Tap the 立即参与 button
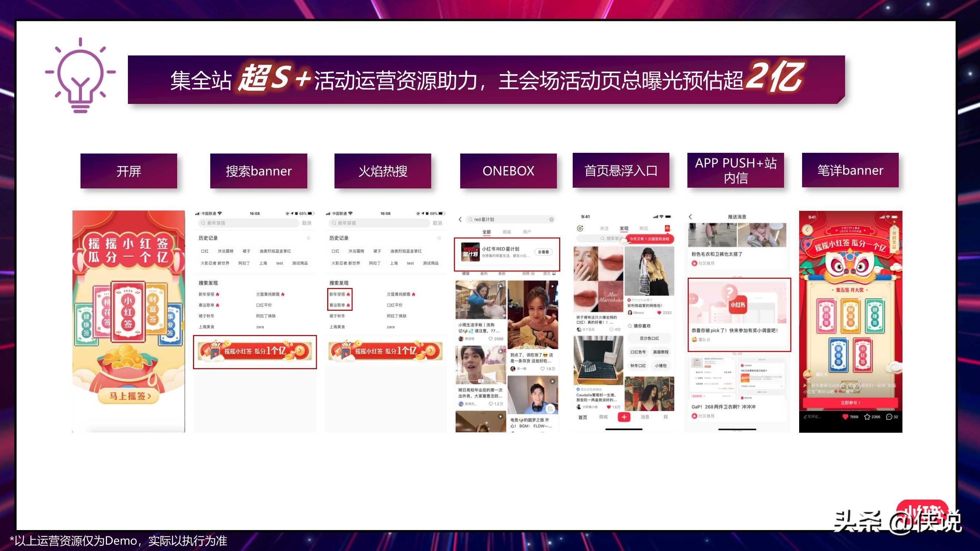Image resolution: width=980 pixels, height=551 pixels. (850, 403)
